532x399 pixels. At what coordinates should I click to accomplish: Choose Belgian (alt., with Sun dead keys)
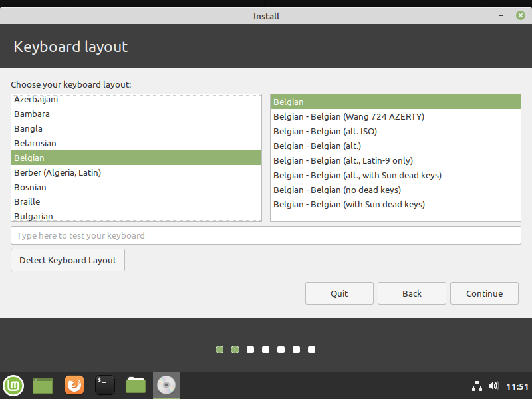[396, 175]
